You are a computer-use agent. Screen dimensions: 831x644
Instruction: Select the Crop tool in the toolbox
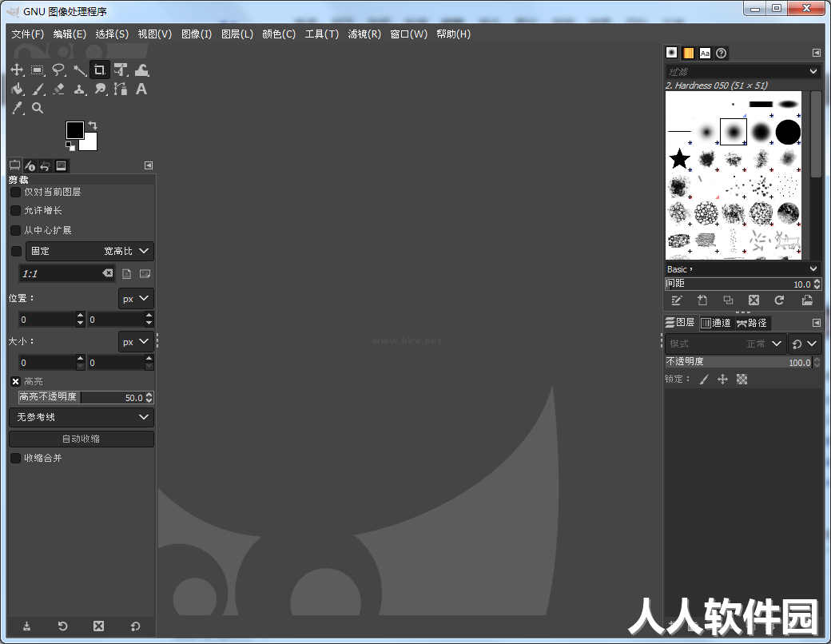tap(100, 70)
